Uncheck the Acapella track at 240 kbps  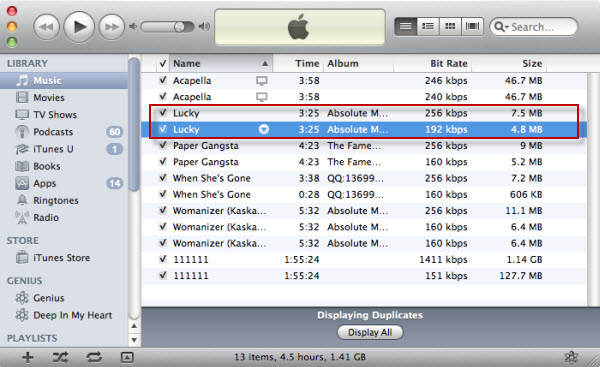coord(163,96)
